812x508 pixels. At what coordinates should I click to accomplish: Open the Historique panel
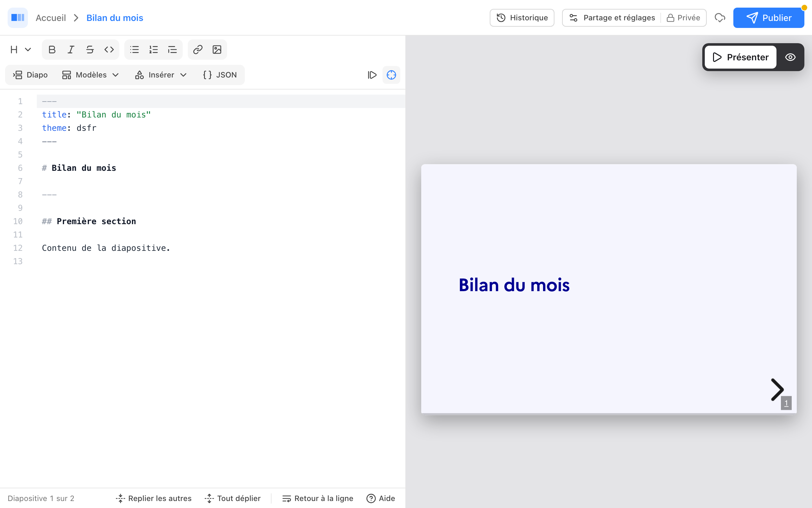point(522,18)
